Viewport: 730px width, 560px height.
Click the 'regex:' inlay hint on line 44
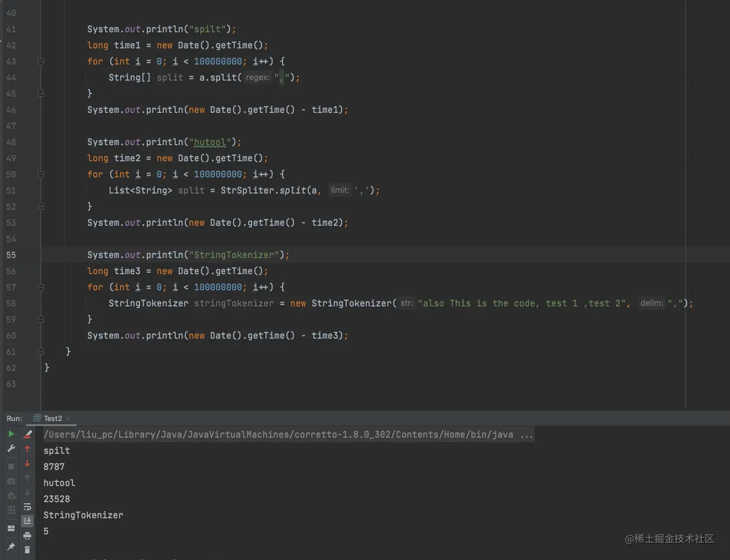258,77
